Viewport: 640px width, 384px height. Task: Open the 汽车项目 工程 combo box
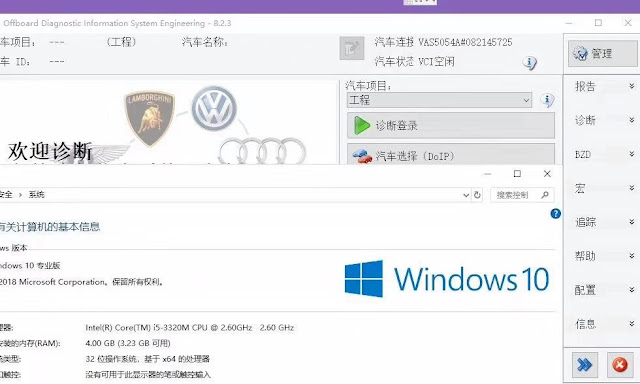pyautogui.click(x=439, y=100)
